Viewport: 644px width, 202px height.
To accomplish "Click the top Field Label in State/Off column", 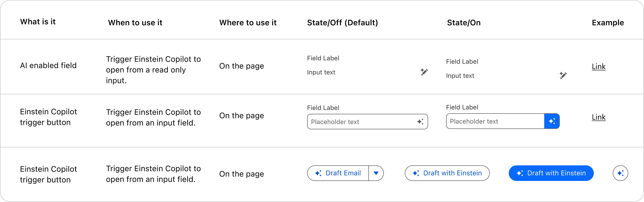I will (323, 58).
